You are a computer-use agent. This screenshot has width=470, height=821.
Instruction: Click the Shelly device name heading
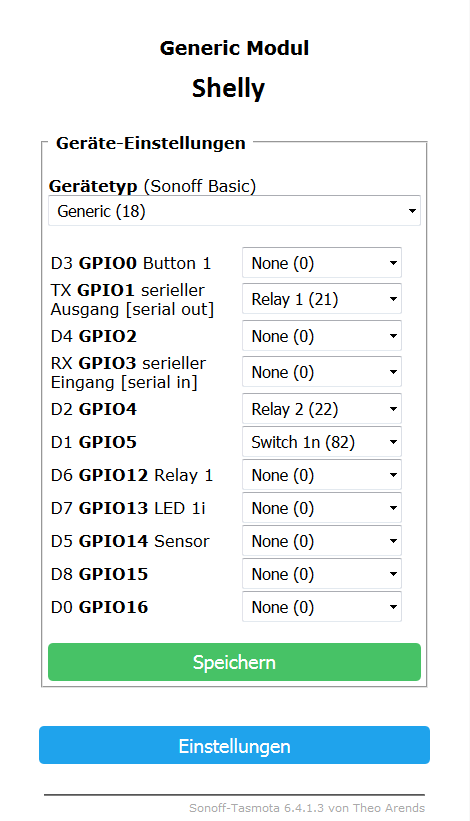click(228, 88)
